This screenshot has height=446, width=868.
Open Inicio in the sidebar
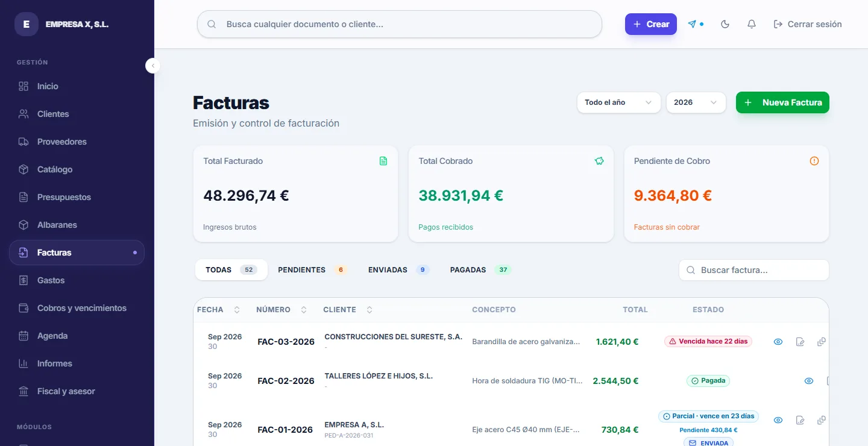coord(77,86)
